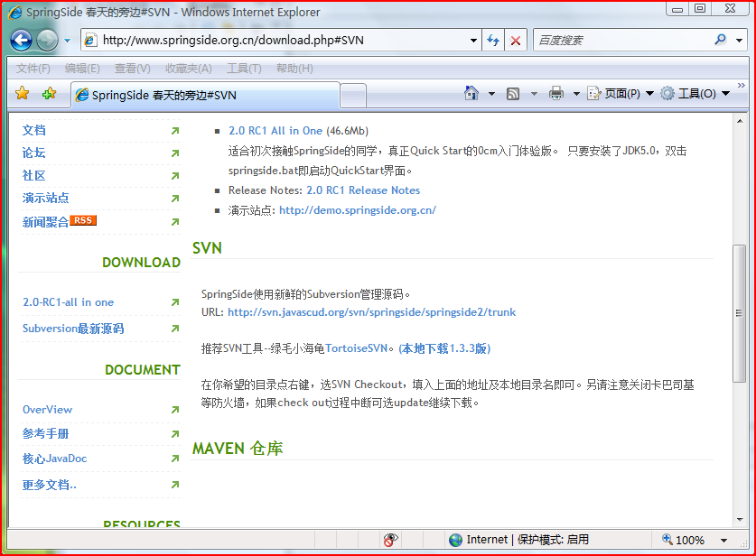Image resolution: width=756 pixels, height=556 pixels.
Task: Click the green arrow beside 新闻聚合
Action: point(175,222)
